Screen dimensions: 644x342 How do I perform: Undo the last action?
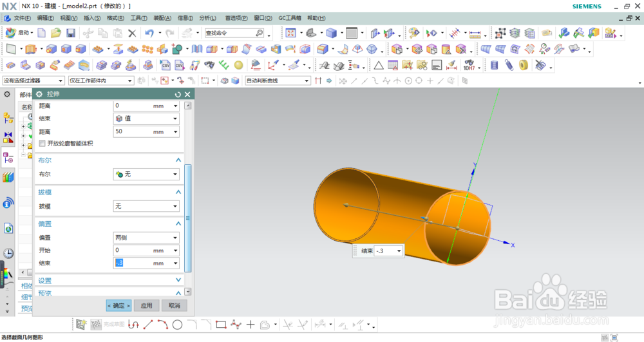(x=149, y=33)
